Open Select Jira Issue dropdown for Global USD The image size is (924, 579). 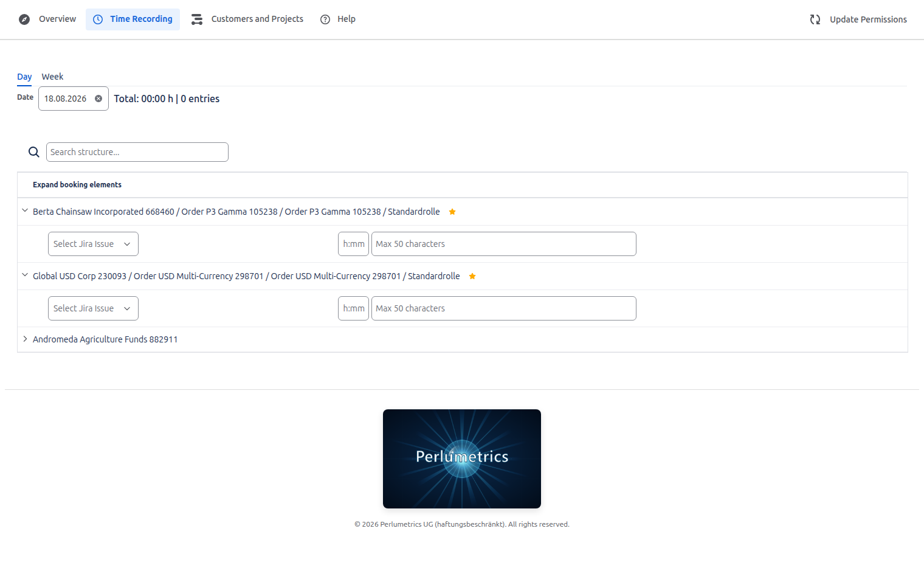93,308
